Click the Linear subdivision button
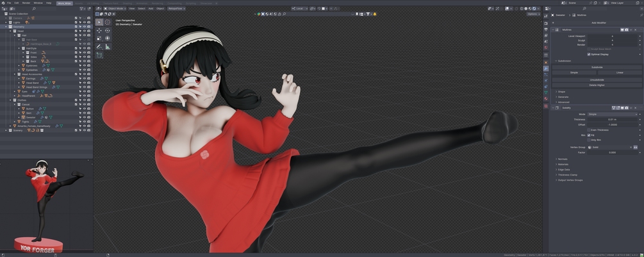Viewport: 644px width, 257px height. pyautogui.click(x=620, y=72)
